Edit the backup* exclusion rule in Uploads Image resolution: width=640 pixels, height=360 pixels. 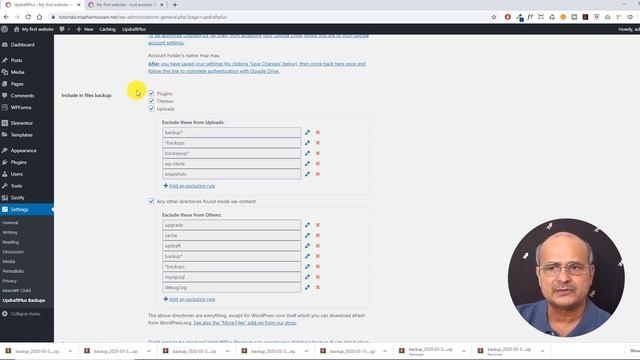tap(307, 132)
